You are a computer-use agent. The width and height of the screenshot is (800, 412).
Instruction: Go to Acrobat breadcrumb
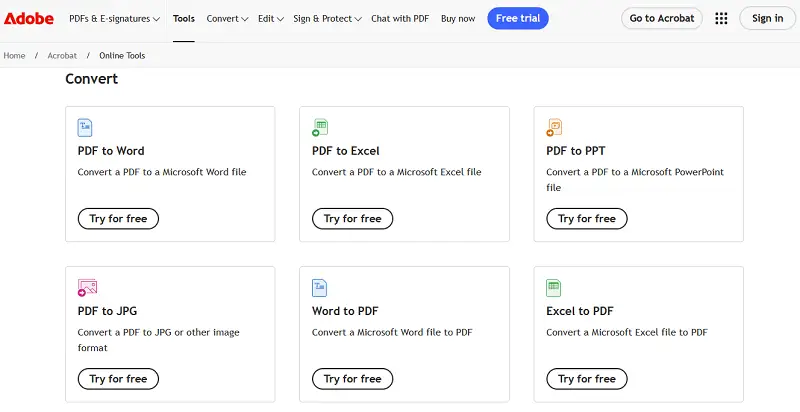click(x=62, y=56)
